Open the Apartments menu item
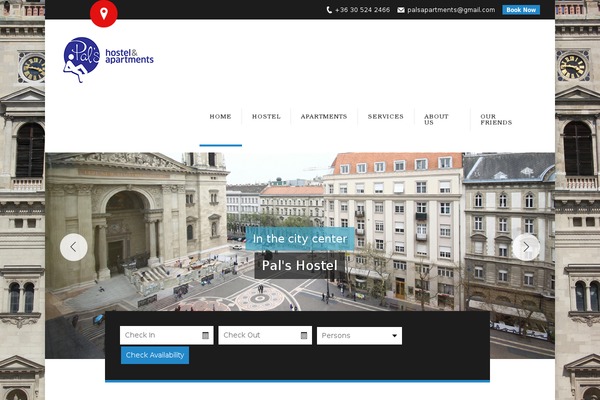This screenshot has height=400, width=600. [x=324, y=116]
